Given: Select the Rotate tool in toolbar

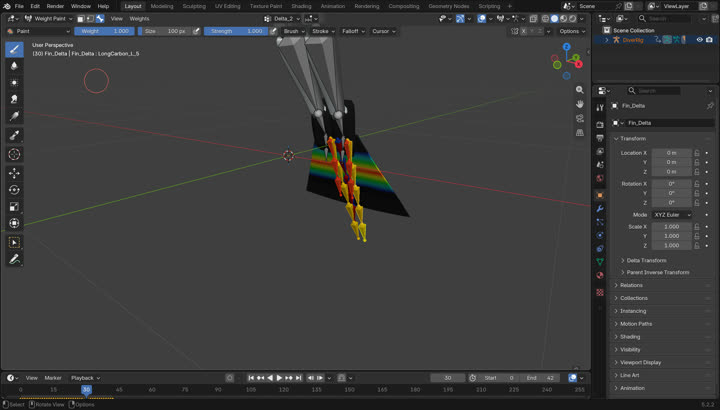Looking at the screenshot, I should tap(14, 190).
